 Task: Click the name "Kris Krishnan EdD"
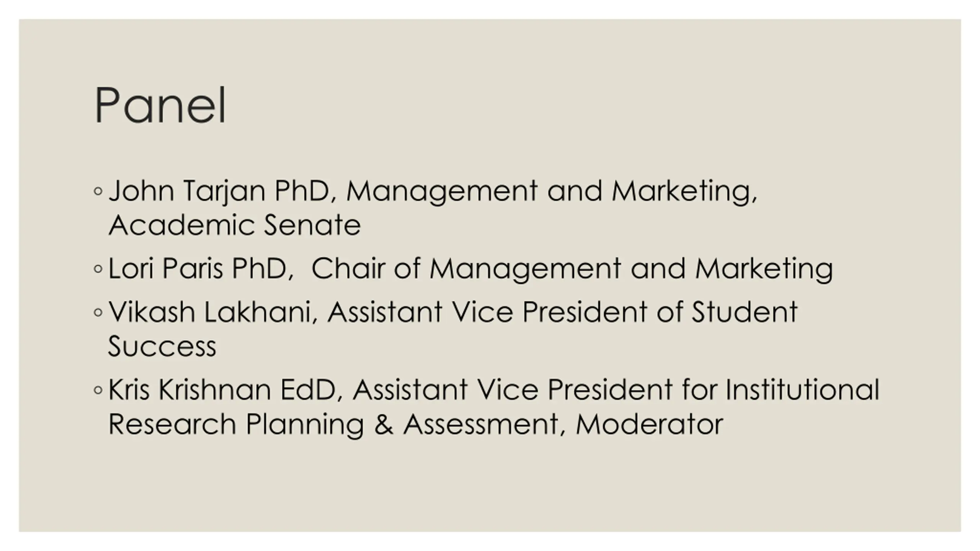222,390
